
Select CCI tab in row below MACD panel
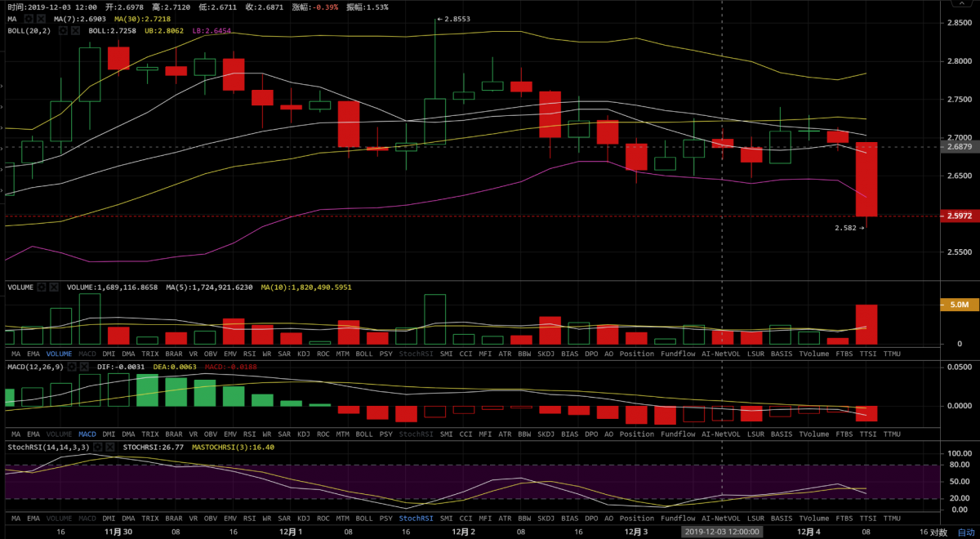click(465, 434)
